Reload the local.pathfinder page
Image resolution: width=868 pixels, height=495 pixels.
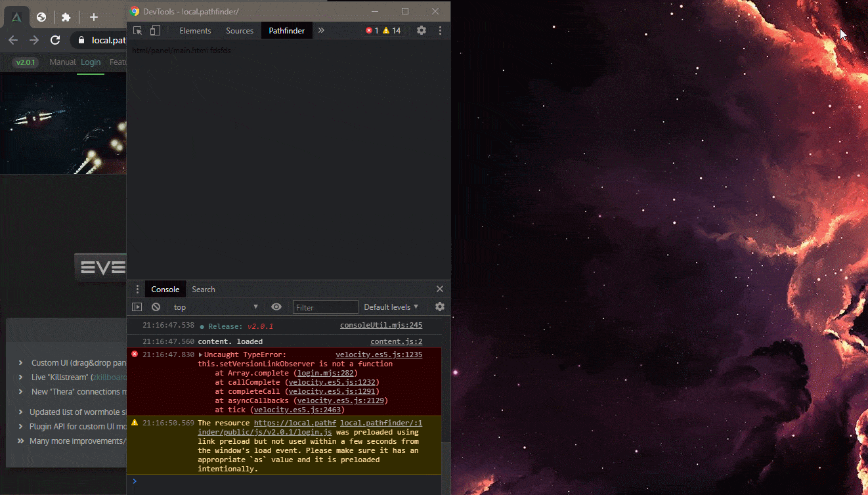pos(55,40)
